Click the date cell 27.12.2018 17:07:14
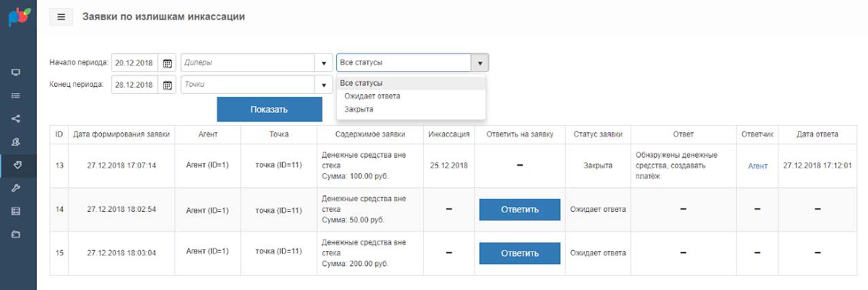 click(x=122, y=166)
